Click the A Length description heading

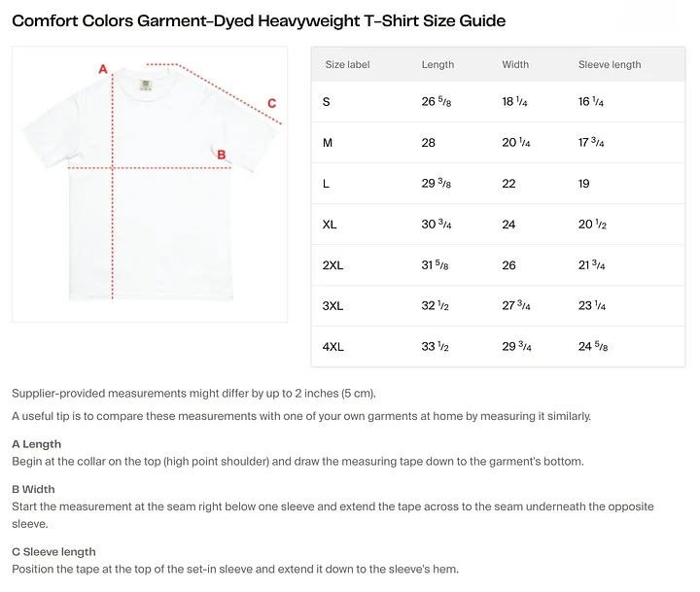coord(37,444)
